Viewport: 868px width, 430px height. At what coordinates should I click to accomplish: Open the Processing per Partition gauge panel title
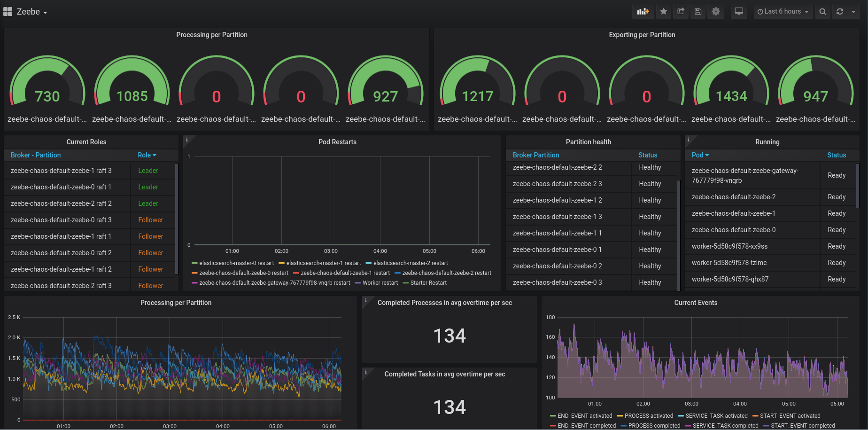point(212,35)
